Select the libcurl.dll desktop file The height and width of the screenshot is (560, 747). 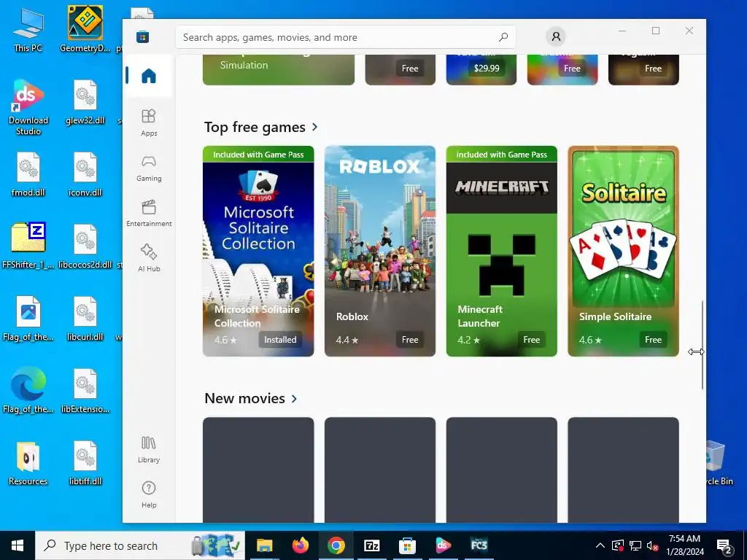point(85,319)
